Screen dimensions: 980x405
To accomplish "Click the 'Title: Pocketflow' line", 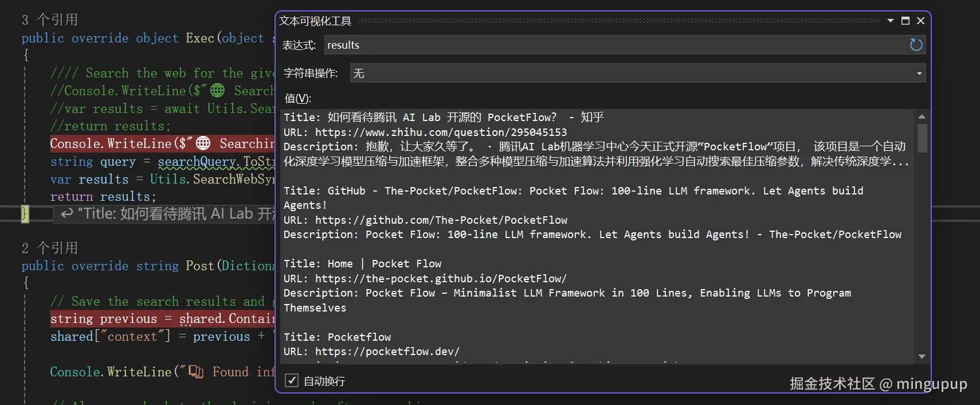I will 338,337.
